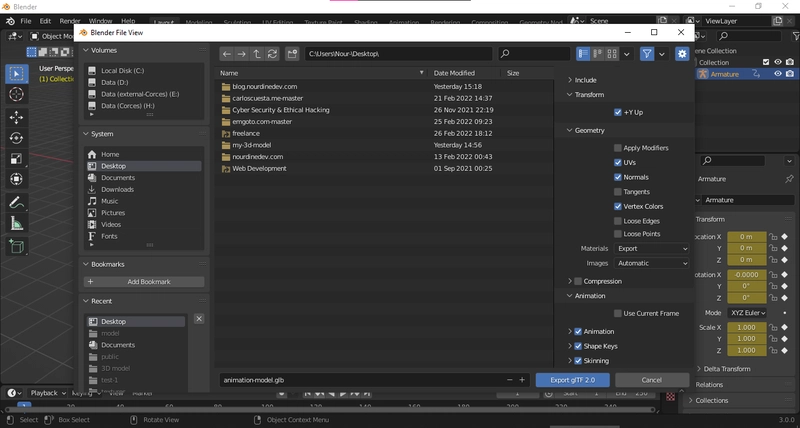This screenshot has width=800, height=428.
Task: Select the Select Box tool in viewport
Action: click(x=16, y=74)
